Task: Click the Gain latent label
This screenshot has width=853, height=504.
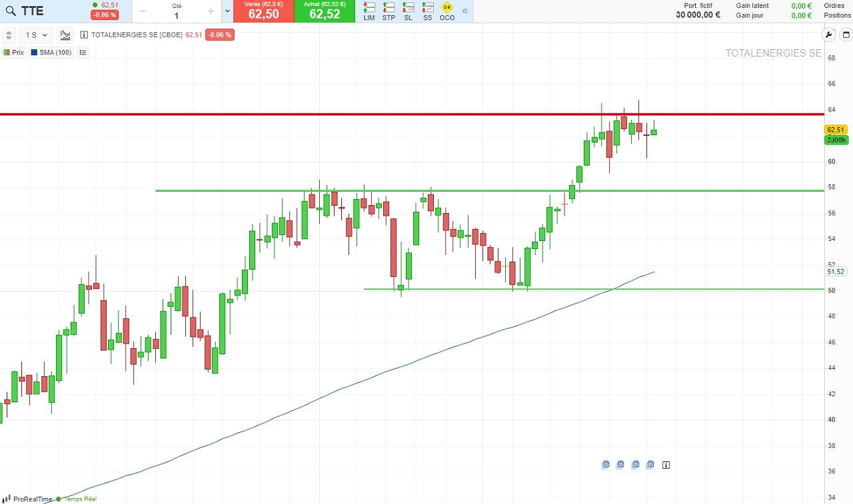Action: [752, 5]
